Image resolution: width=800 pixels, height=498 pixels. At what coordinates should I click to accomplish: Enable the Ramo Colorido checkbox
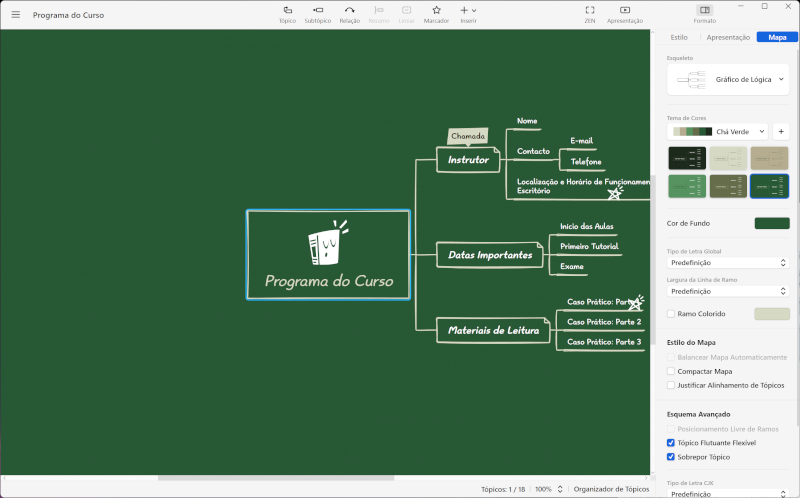[x=671, y=314]
